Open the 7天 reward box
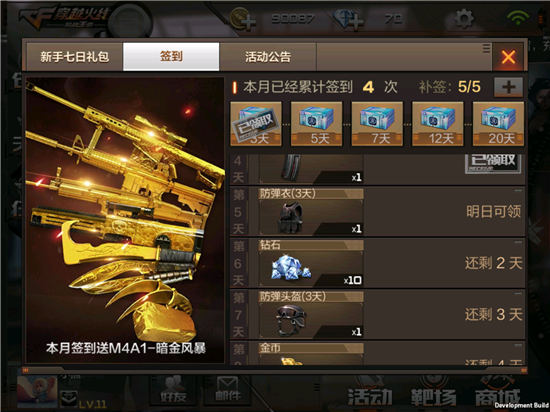The image size is (550, 412). tap(377, 123)
